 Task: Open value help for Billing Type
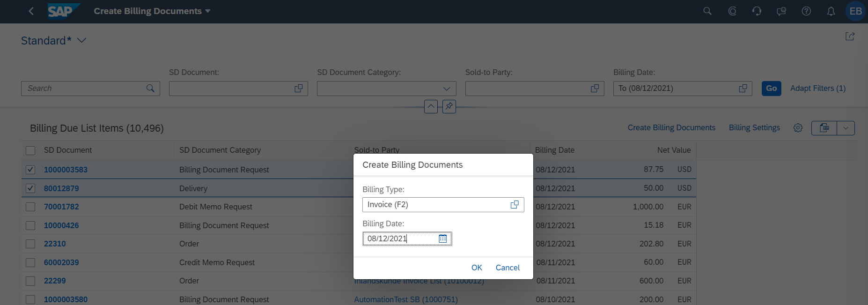click(515, 205)
